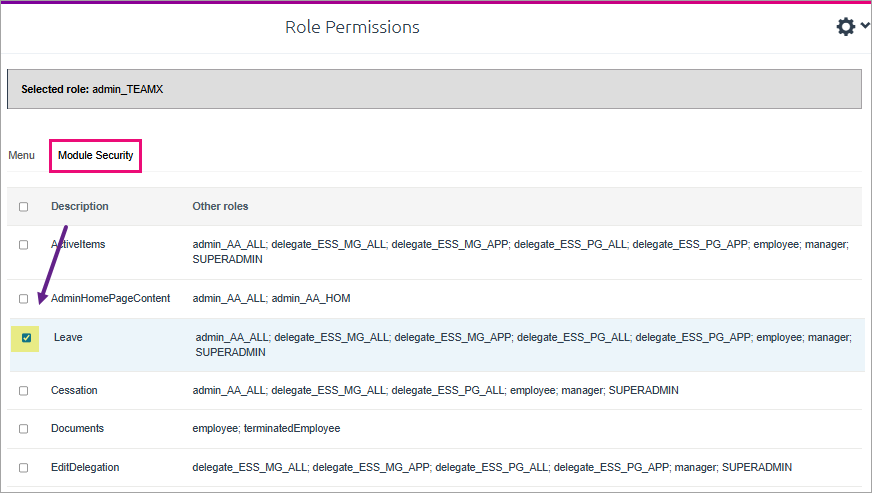Select the Module Security tab
This screenshot has height=493, width=872.
coord(96,156)
